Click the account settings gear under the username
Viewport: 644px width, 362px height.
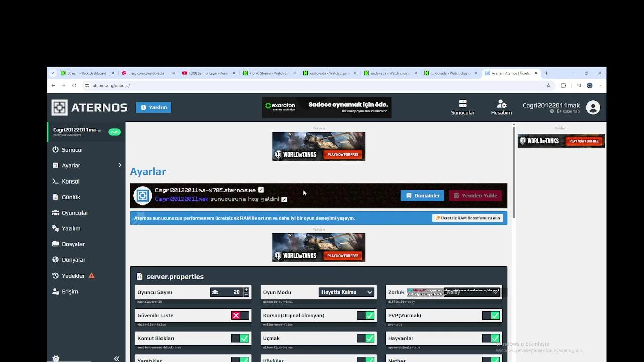[x=552, y=111]
